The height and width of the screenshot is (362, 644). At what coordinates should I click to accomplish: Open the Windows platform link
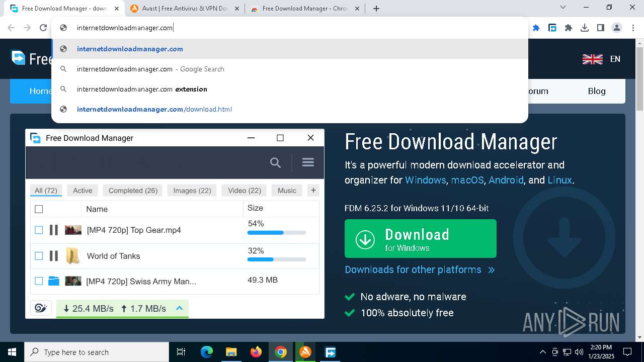coord(425,180)
